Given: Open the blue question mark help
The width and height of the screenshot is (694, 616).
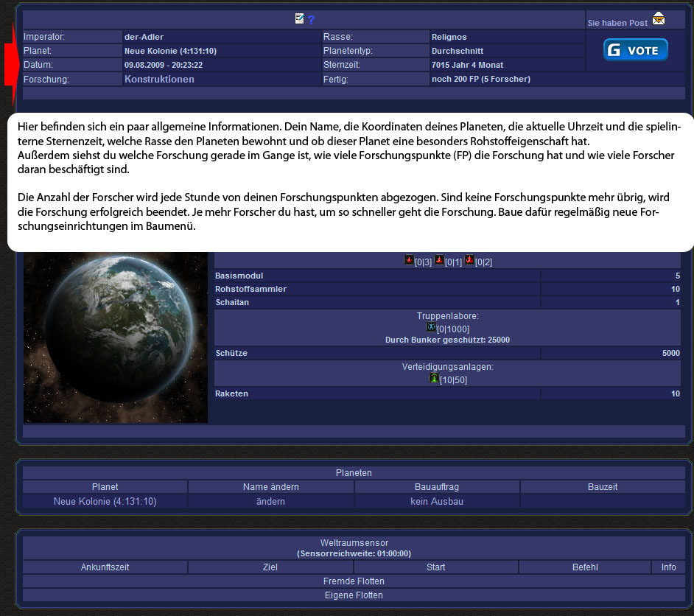Looking at the screenshot, I should (311, 20).
